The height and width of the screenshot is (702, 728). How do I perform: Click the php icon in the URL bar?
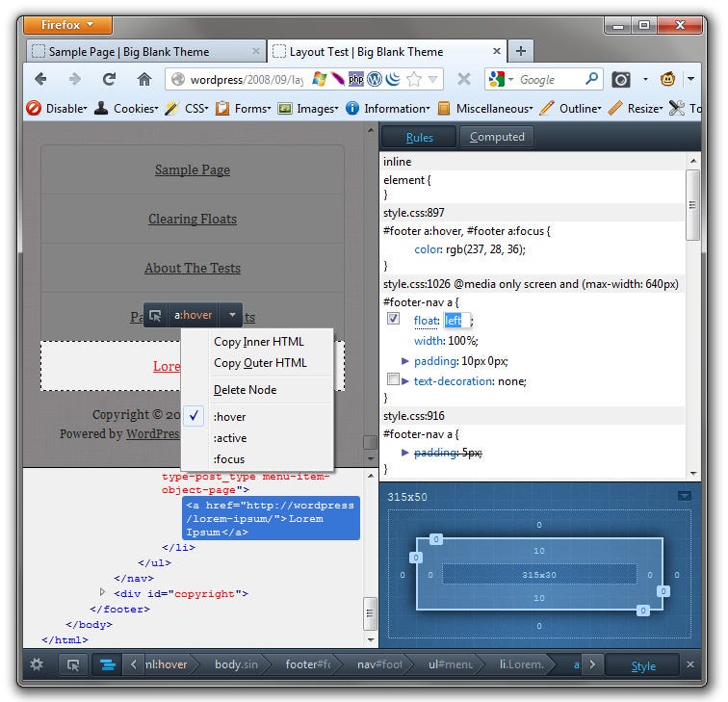click(355, 79)
